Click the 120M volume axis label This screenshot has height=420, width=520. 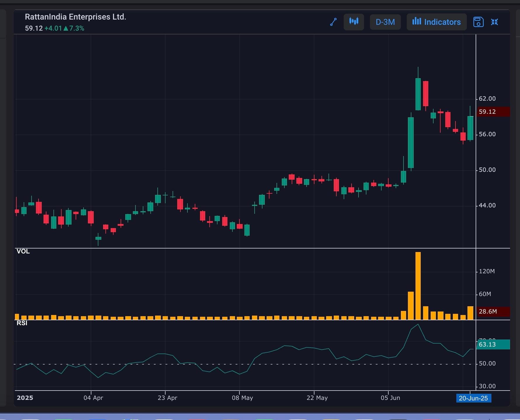click(487, 272)
